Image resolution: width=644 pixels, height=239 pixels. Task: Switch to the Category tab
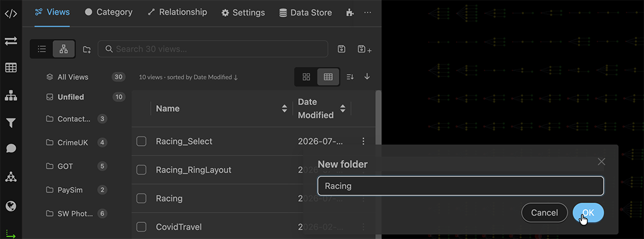pyautogui.click(x=109, y=13)
